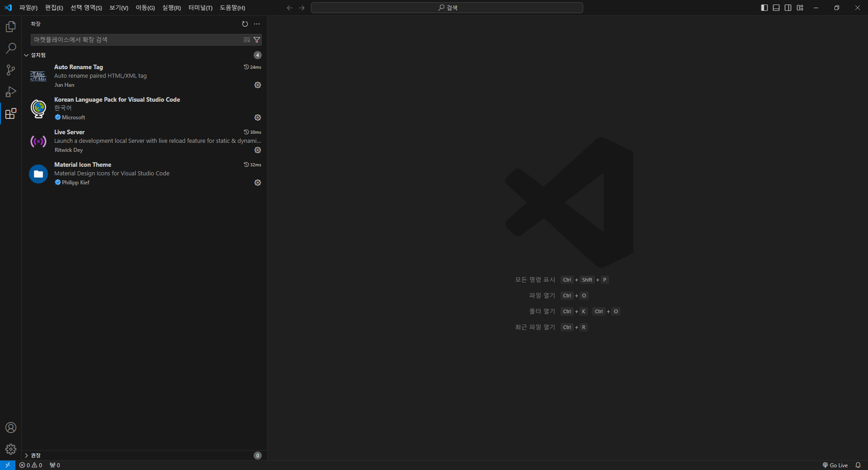Open the 선택 영역(S) menu
The width and height of the screenshot is (868, 470).
[x=86, y=8]
